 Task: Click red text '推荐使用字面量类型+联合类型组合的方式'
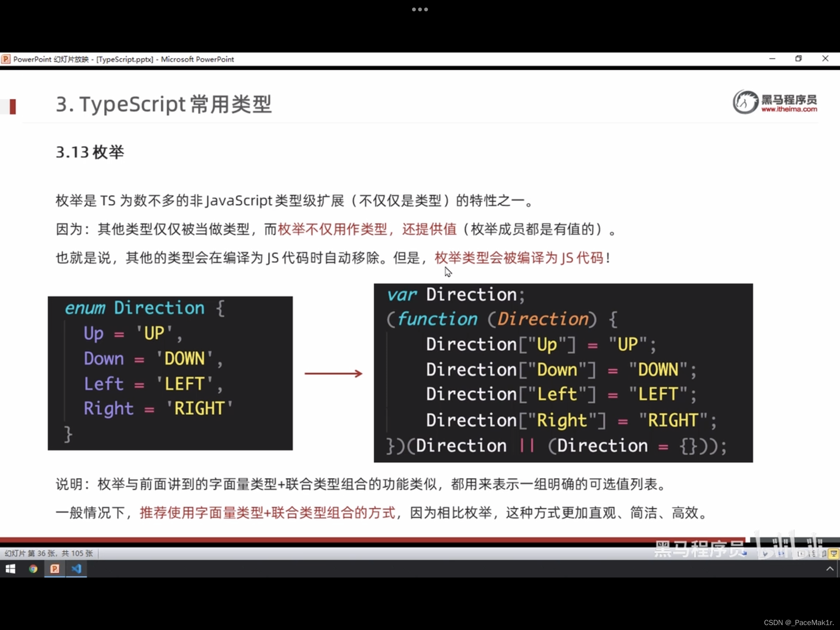[267, 513]
